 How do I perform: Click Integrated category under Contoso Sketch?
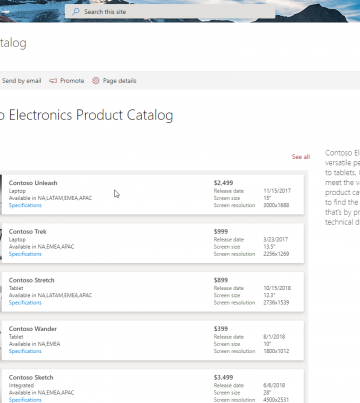pos(21,385)
